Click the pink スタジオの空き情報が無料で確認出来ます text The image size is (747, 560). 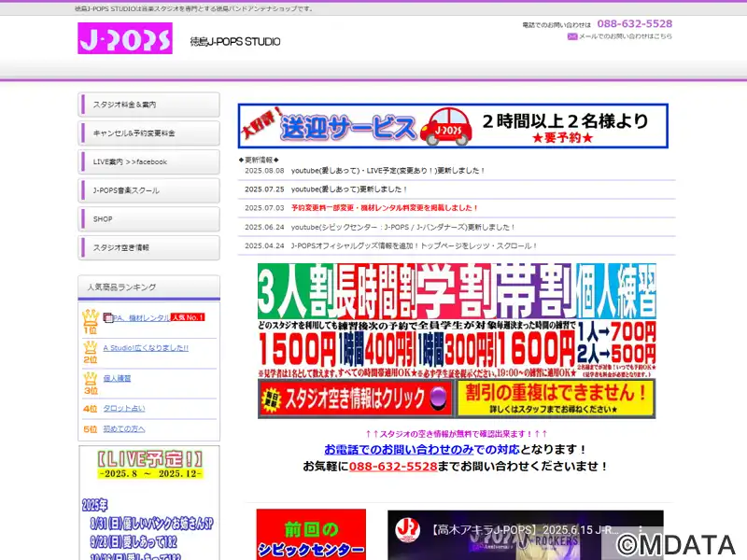pos(457,434)
